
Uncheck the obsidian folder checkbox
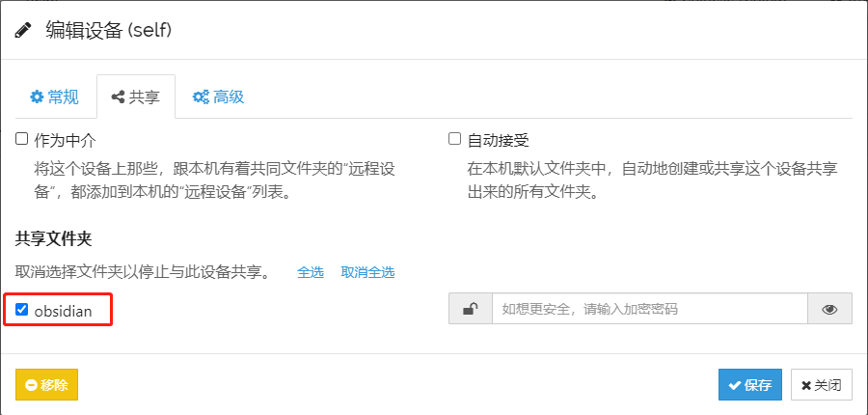point(22,310)
